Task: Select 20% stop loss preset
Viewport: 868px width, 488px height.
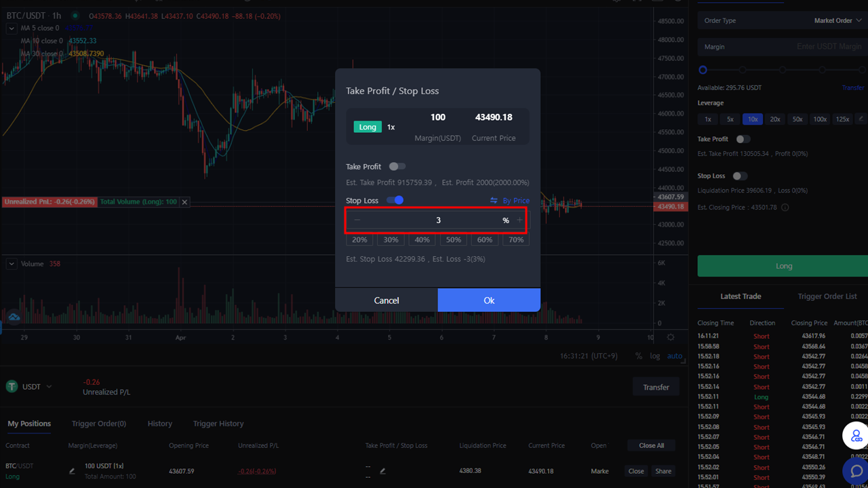Action: click(x=360, y=240)
